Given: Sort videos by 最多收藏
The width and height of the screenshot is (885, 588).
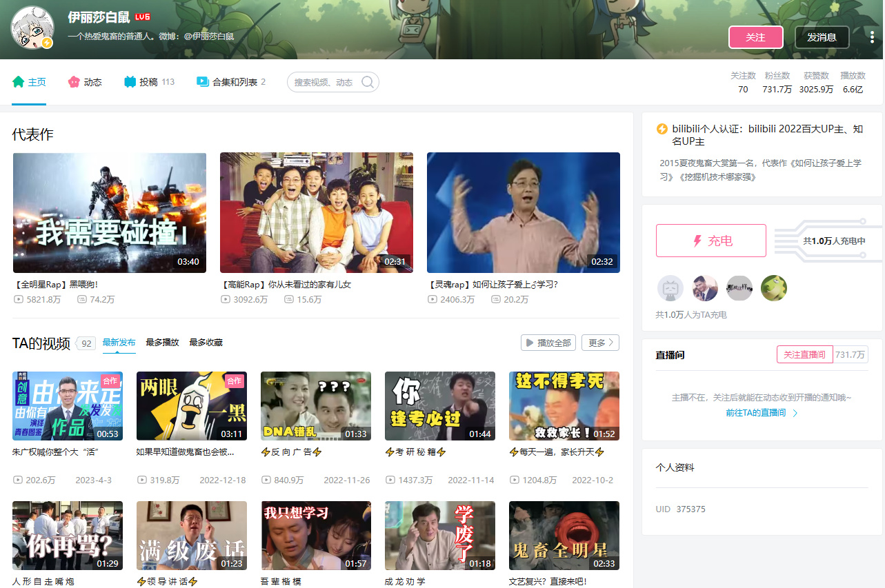Looking at the screenshot, I should tap(206, 343).
